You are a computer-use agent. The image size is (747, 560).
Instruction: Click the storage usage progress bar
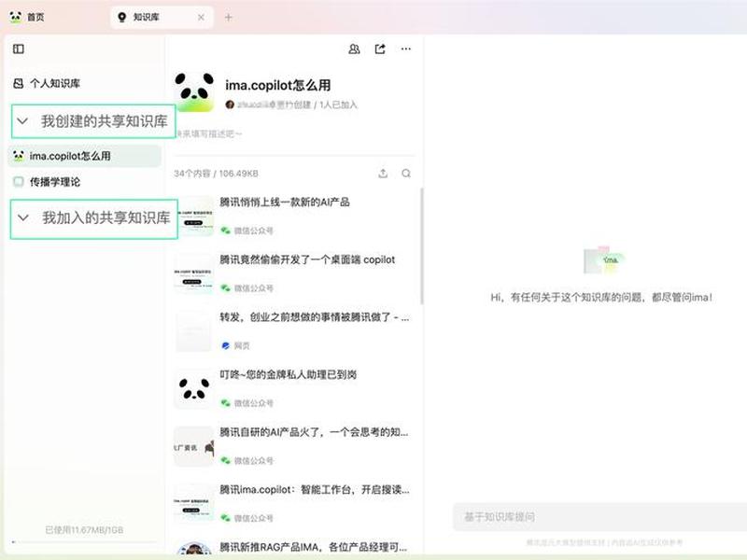[x=84, y=542]
